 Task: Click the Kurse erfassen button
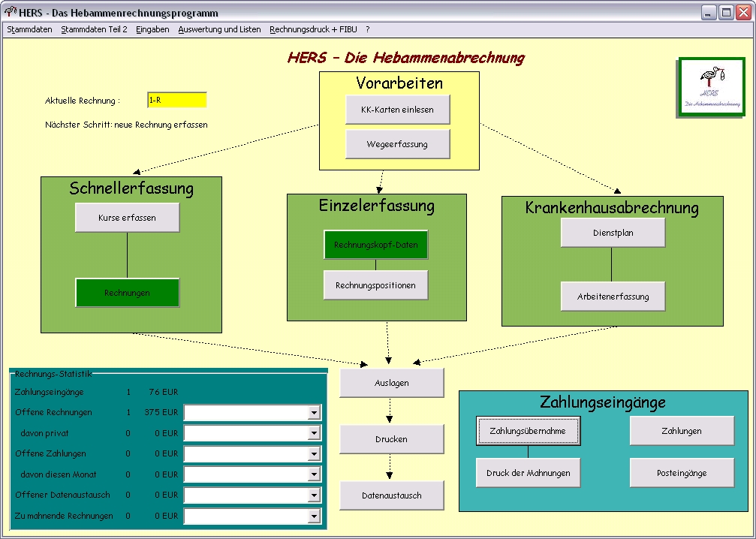point(127,218)
